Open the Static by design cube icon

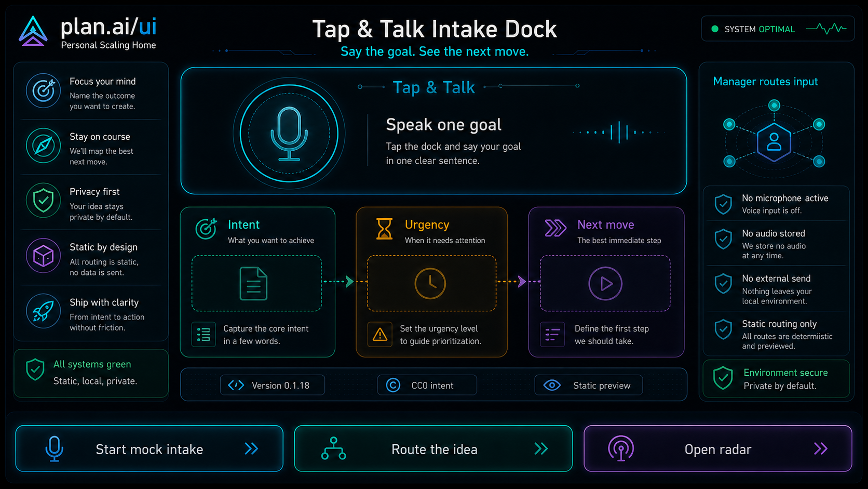[x=44, y=256]
